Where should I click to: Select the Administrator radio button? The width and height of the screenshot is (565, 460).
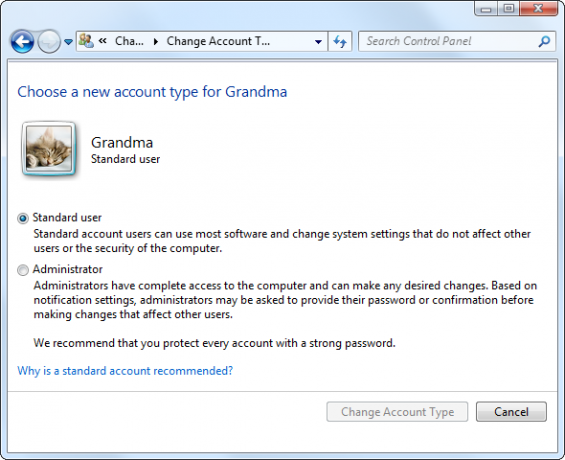(23, 270)
